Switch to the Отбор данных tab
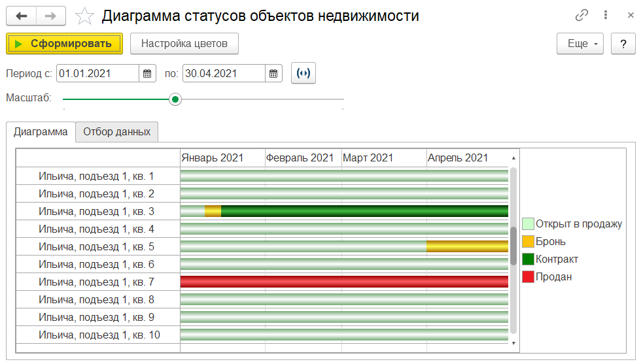 [x=117, y=131]
